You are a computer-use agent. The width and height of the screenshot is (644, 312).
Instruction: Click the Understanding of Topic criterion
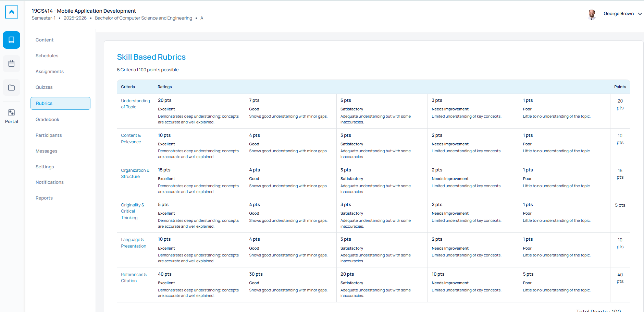[x=135, y=104]
